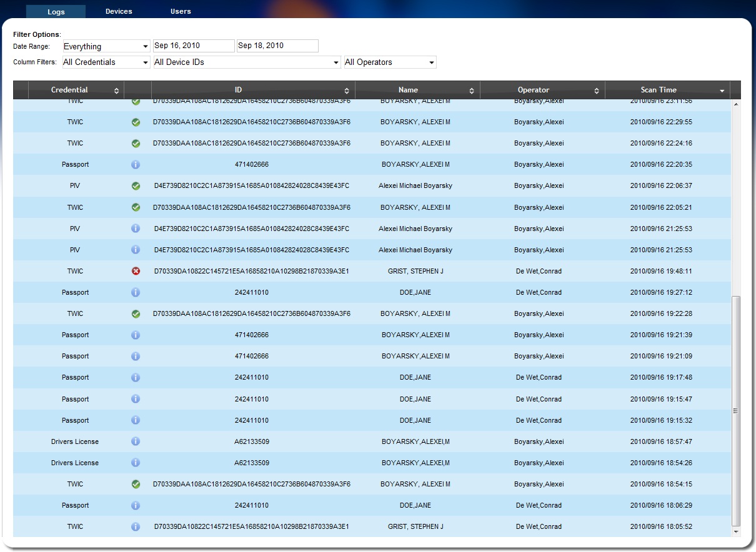Click the red error icon for GRIST, STEPHEN J
The width and height of the screenshot is (756, 552).
pos(136,271)
